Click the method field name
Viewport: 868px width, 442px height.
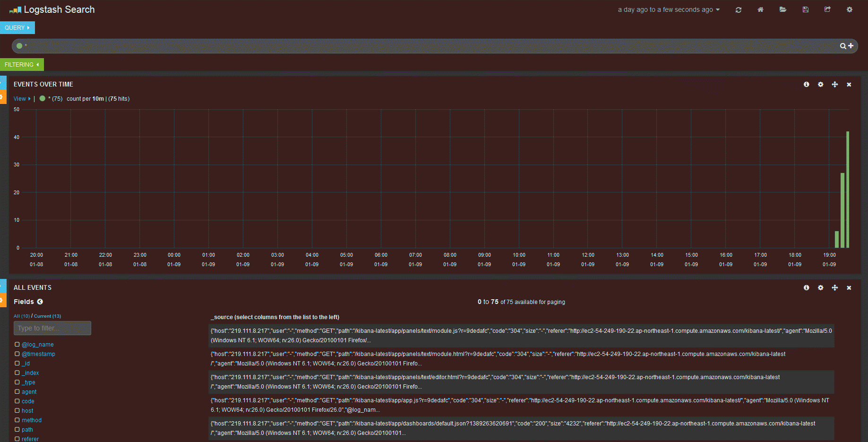coord(32,420)
